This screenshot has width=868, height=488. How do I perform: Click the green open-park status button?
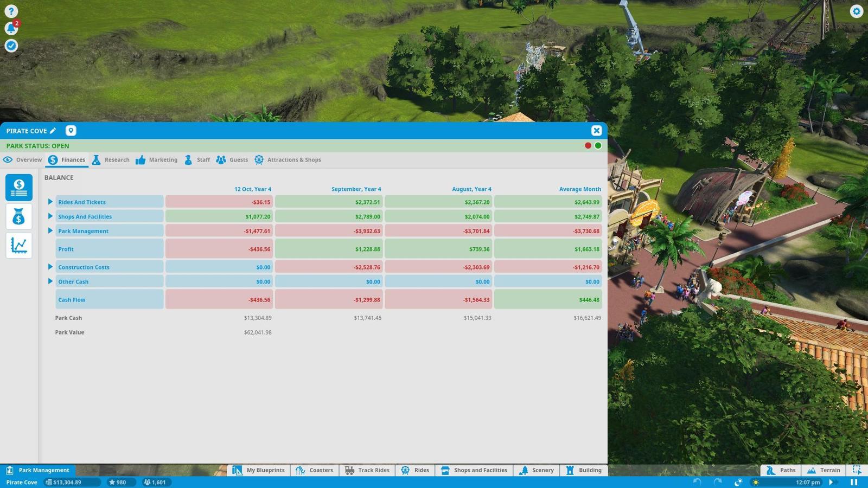click(x=598, y=145)
